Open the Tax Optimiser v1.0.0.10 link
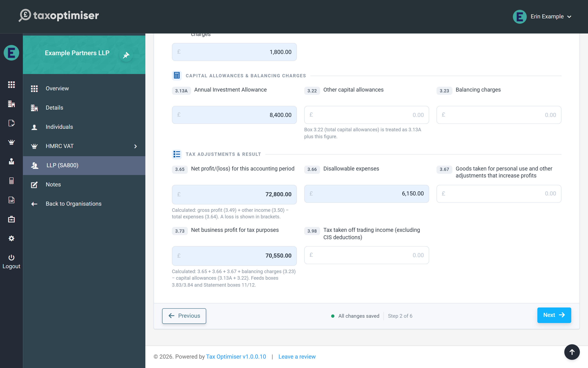This screenshot has height=368, width=588. click(x=236, y=357)
